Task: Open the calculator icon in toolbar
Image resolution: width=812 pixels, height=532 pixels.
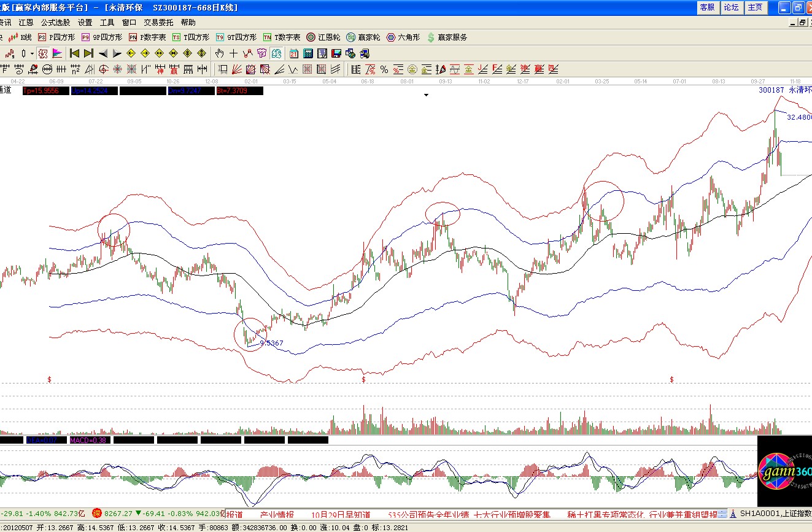Action: coord(308,53)
